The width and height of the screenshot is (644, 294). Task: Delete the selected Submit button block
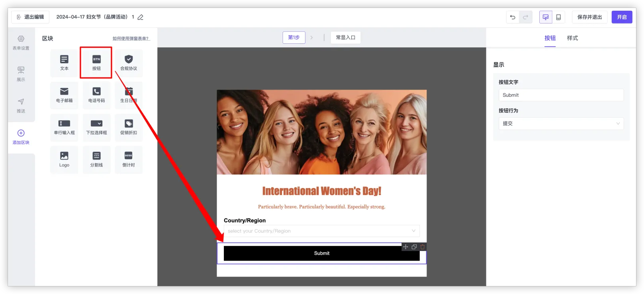423,247
